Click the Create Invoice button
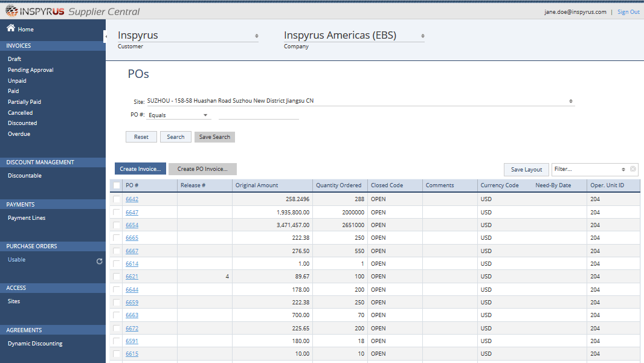The height and width of the screenshot is (363, 644). 141,169
